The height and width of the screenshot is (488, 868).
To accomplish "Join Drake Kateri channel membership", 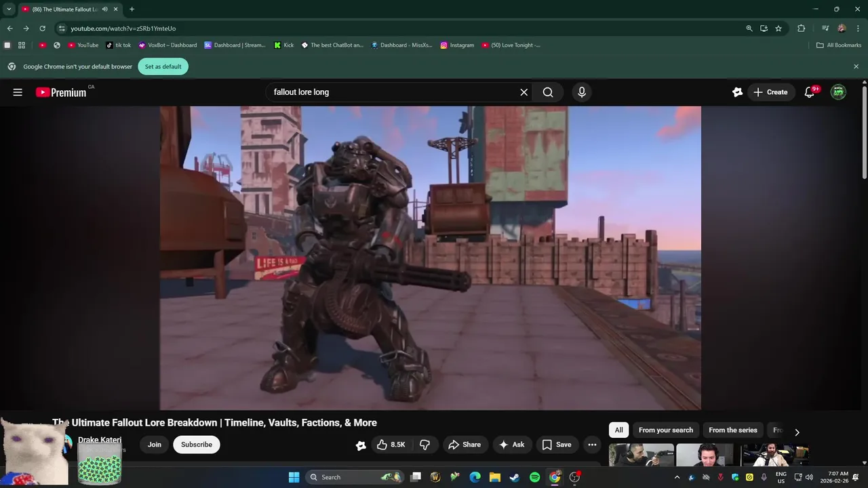I will point(155,445).
